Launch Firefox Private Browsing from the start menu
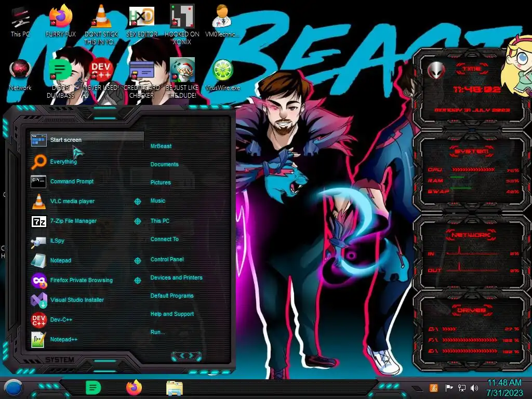This screenshot has height=399, width=532. 81,280
